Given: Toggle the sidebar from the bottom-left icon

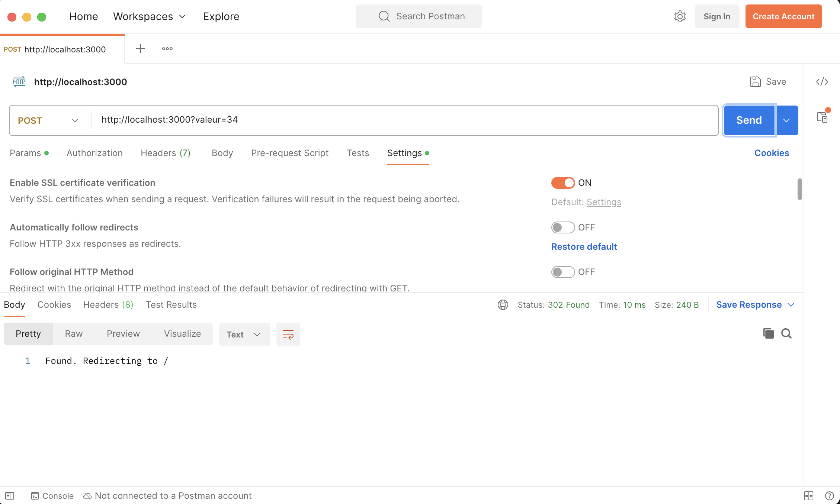Looking at the screenshot, I should coord(10,495).
